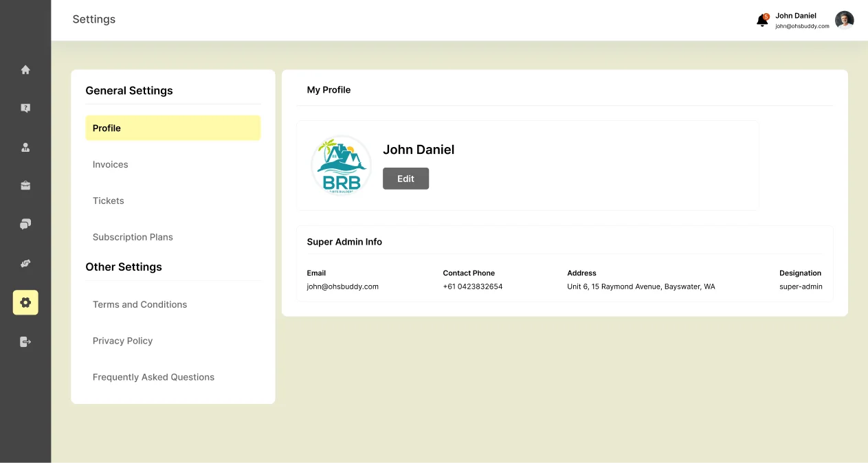Click the user avatar photo in header
This screenshot has width=868, height=463.
tap(844, 21)
